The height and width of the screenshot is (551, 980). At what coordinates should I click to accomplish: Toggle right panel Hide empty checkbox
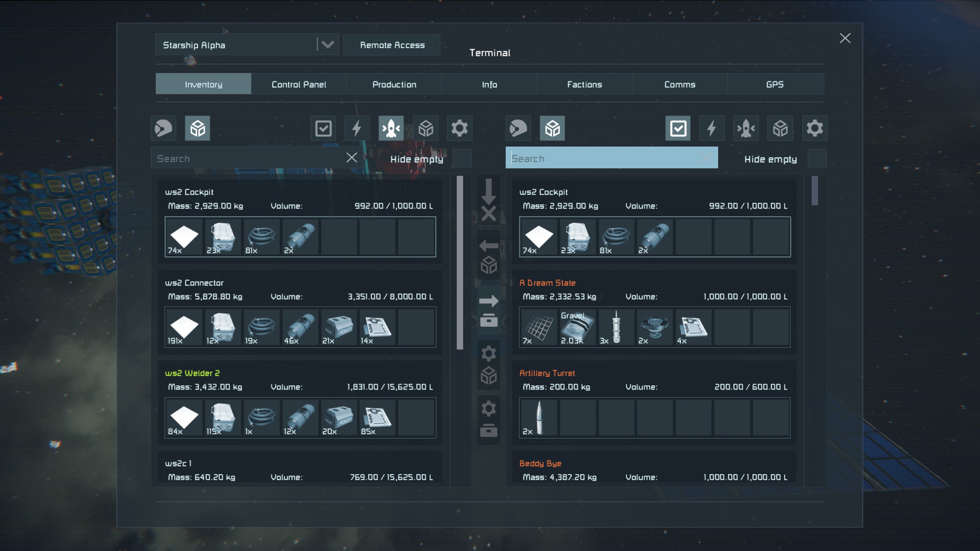817,158
